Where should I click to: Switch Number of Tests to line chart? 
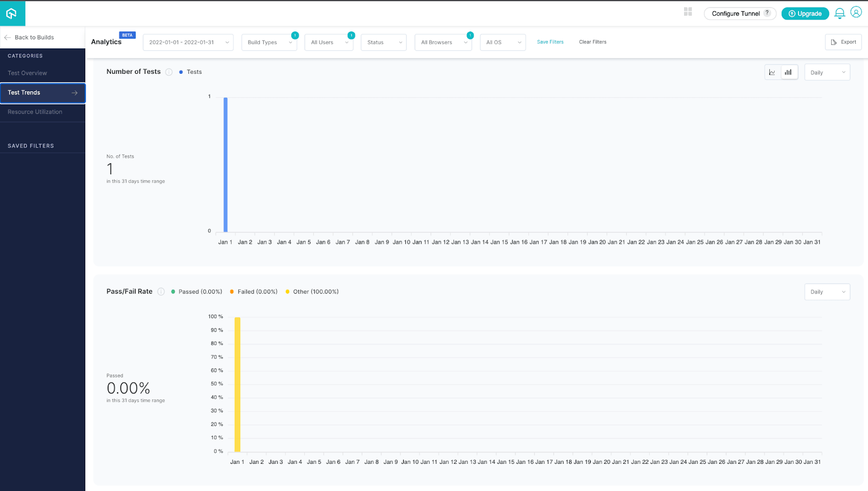pos(772,72)
